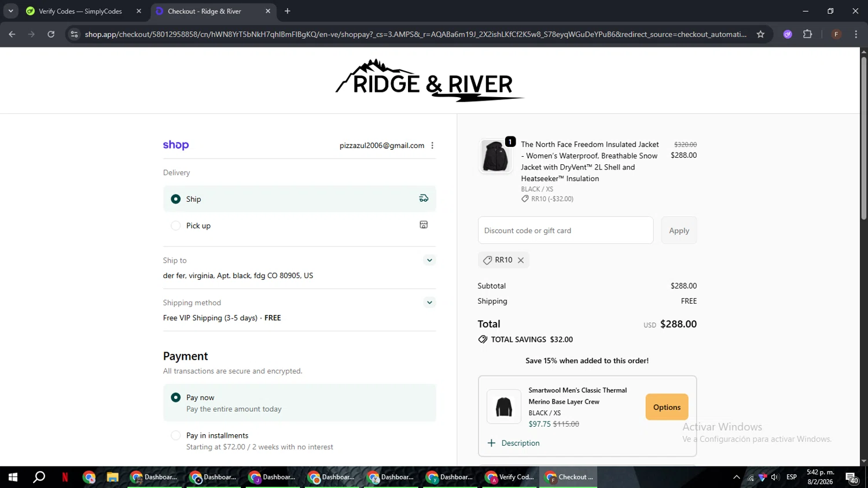Click the Discount code or gift card field

click(x=565, y=230)
